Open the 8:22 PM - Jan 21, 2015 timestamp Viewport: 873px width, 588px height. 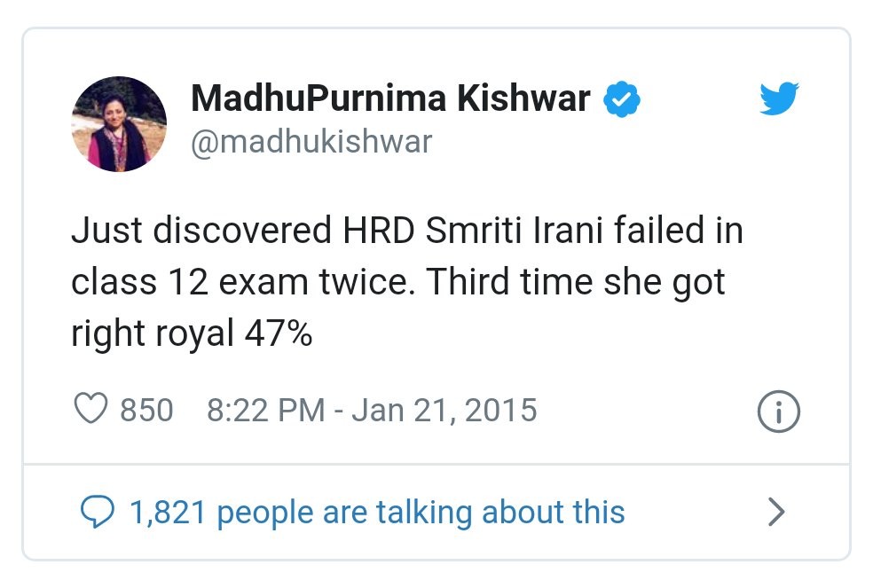click(x=372, y=411)
